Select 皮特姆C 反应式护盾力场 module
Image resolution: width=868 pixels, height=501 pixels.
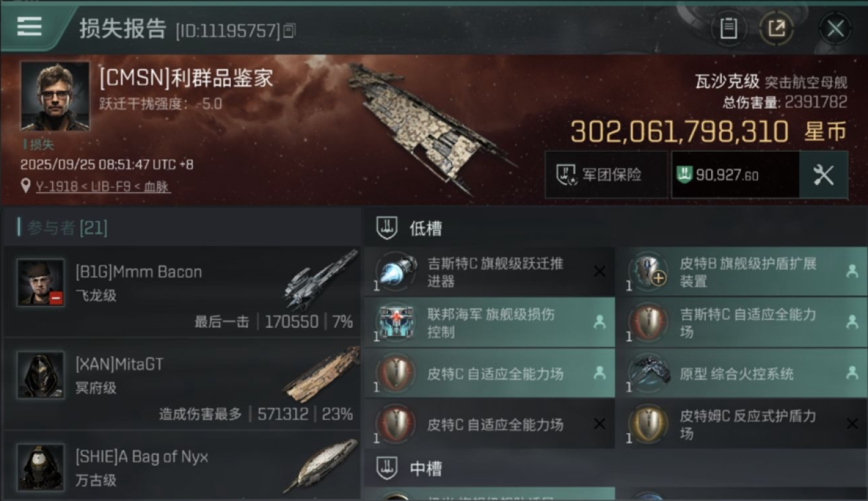741,424
